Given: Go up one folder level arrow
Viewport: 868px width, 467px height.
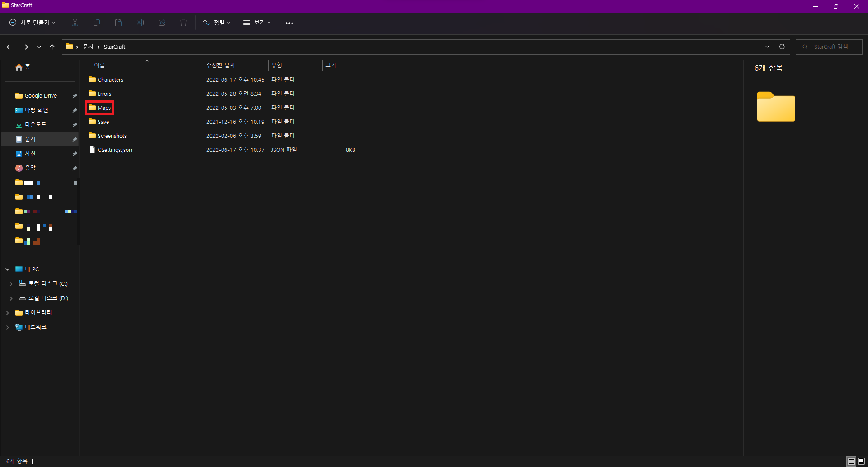Looking at the screenshot, I should (x=52, y=47).
